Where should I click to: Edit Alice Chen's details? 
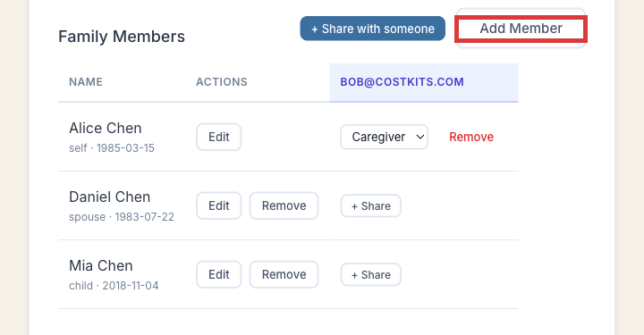pos(218,137)
